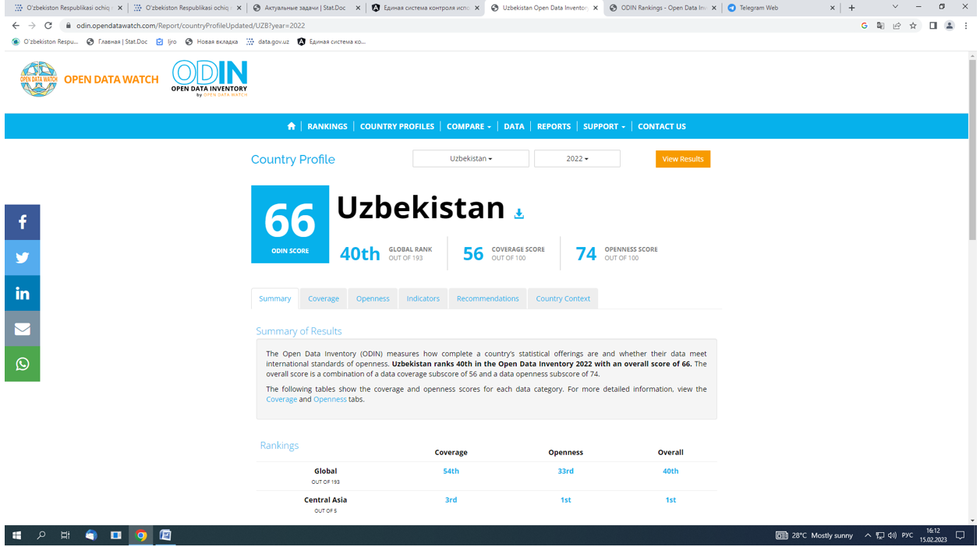
Task: Open RANKINGS in navigation bar
Action: (327, 126)
